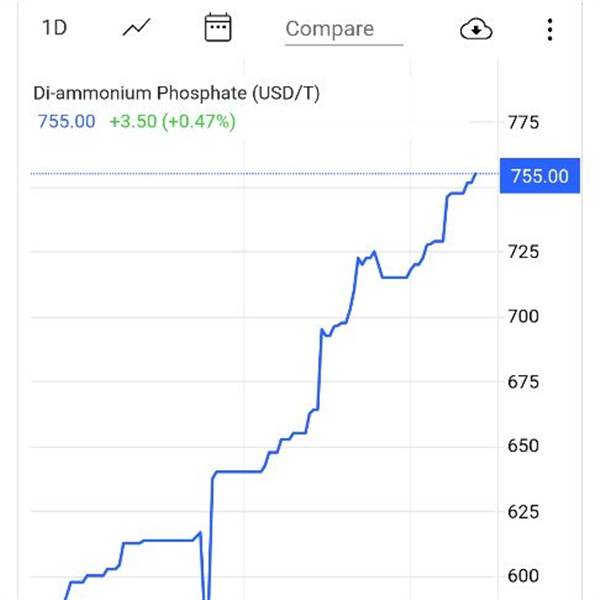Click the 775 axis price label

[523, 122]
